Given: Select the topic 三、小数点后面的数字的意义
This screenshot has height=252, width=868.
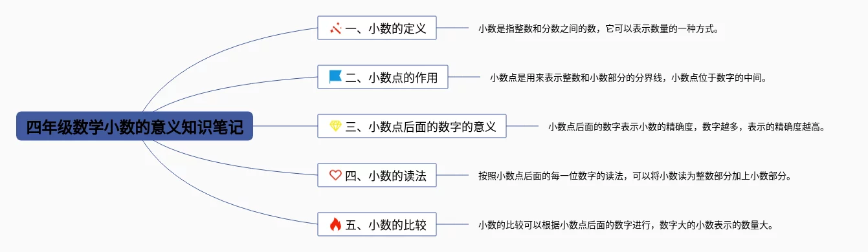Looking at the screenshot, I should coord(412,126).
